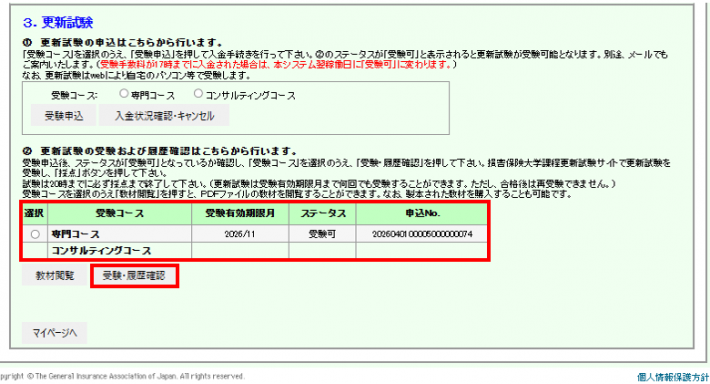Open the 個人情報保護方針 link
The height and width of the screenshot is (384, 710).
673,377
